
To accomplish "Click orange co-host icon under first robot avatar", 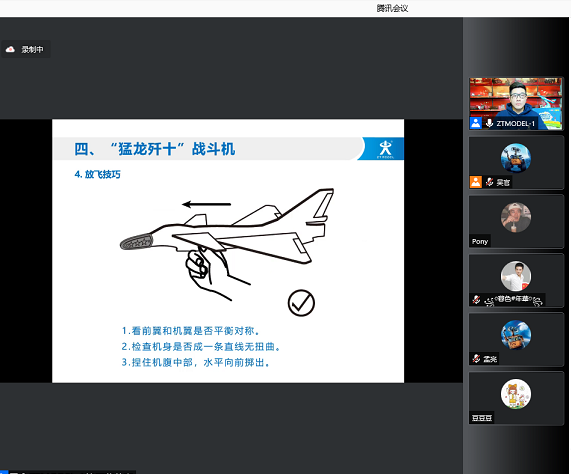I will (x=476, y=182).
